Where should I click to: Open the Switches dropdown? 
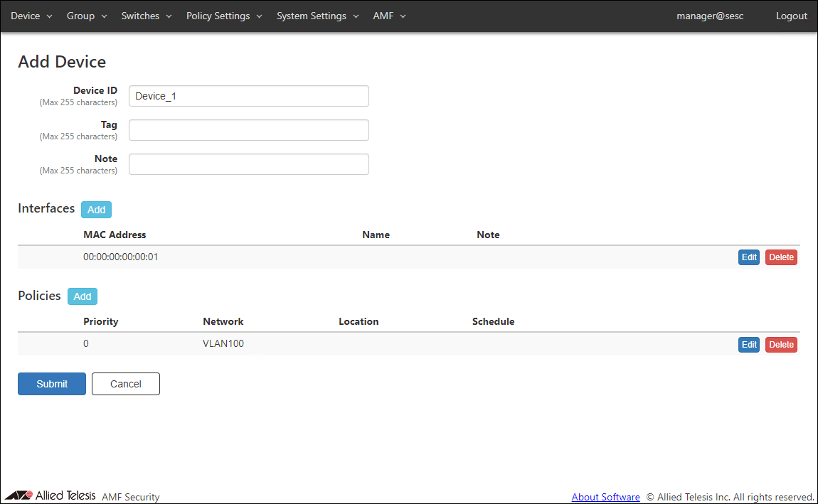(x=147, y=16)
